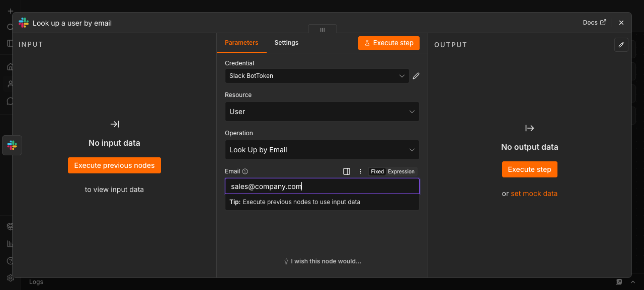Click the panel drag handle above Parameters

(323, 30)
